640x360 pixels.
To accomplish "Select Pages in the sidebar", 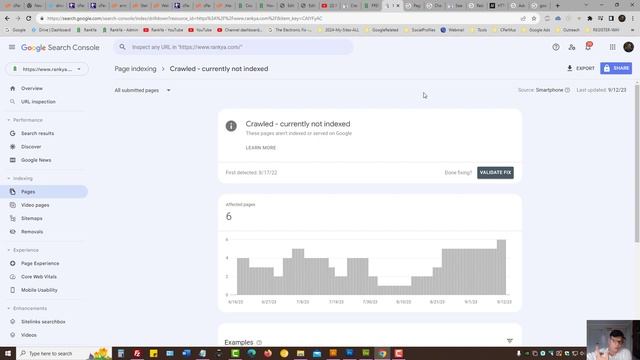I will coord(44,191).
